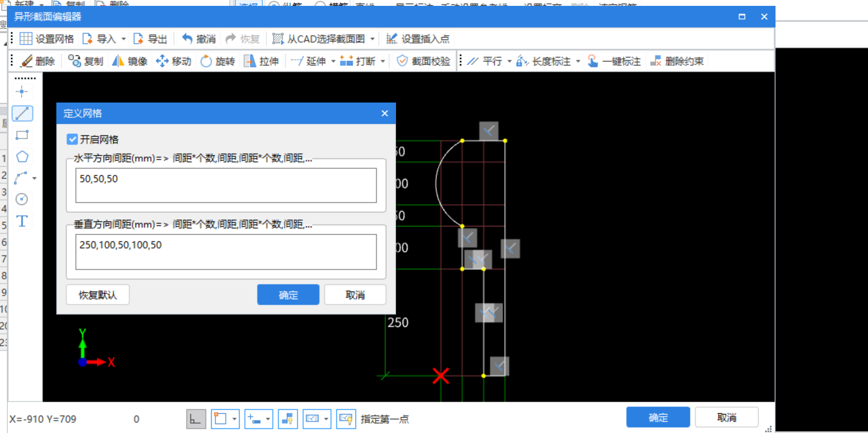868x433 pixels.
Task: Select the polygon drawing tool in left sidebar
Action: (x=22, y=157)
